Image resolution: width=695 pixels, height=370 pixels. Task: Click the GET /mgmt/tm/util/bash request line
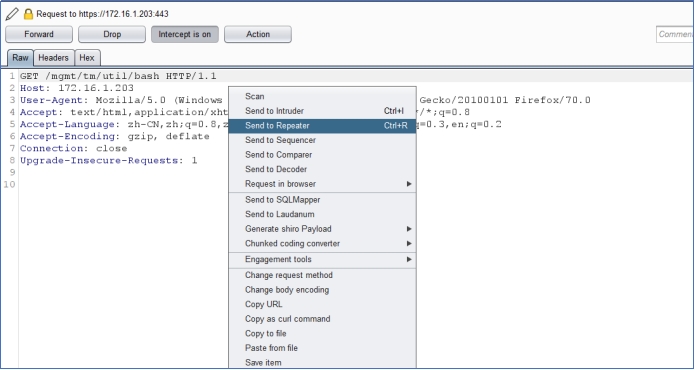tap(118, 76)
